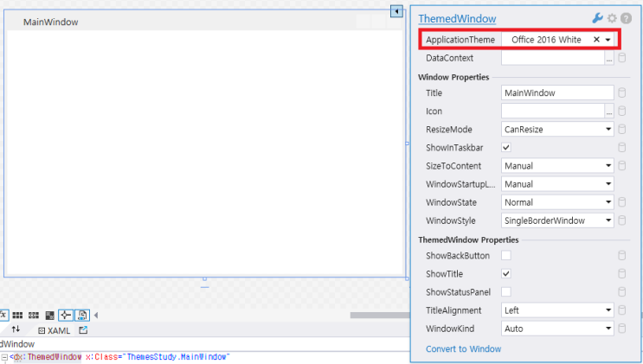Pop out the XAML pane icon
The image size is (643, 364).
click(x=83, y=330)
